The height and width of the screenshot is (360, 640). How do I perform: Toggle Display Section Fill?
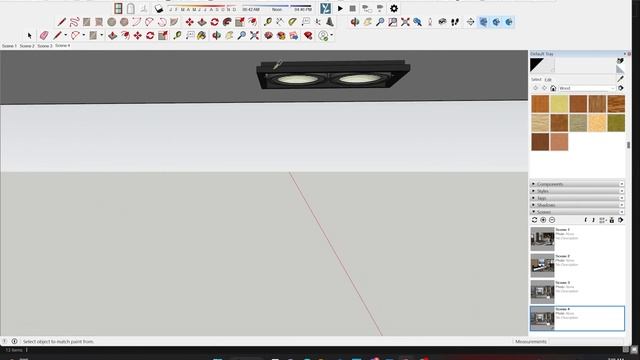pos(509,22)
